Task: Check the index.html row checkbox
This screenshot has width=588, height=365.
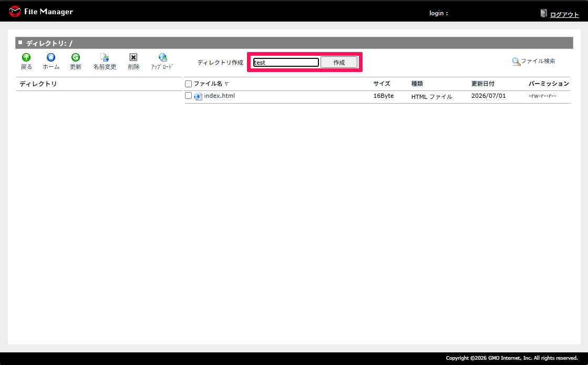Action: 188,96
